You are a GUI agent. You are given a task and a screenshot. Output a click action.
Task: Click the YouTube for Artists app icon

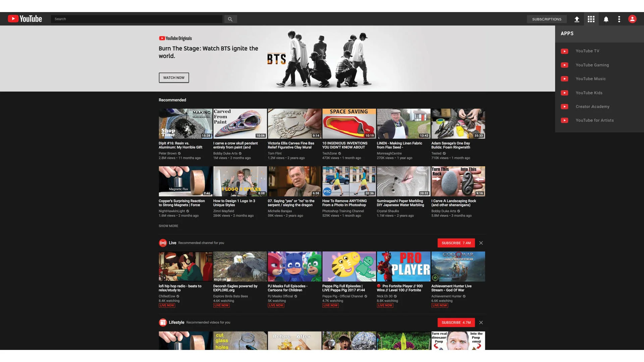tap(565, 120)
